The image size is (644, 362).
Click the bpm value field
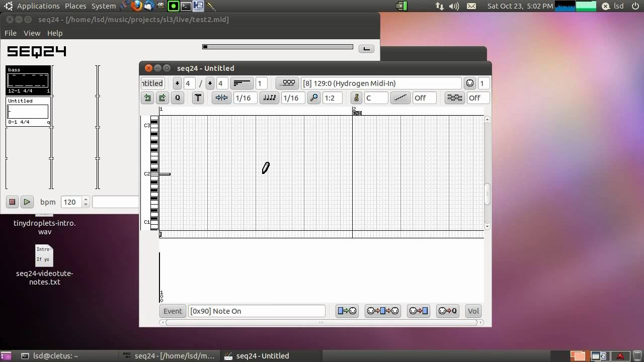71,202
